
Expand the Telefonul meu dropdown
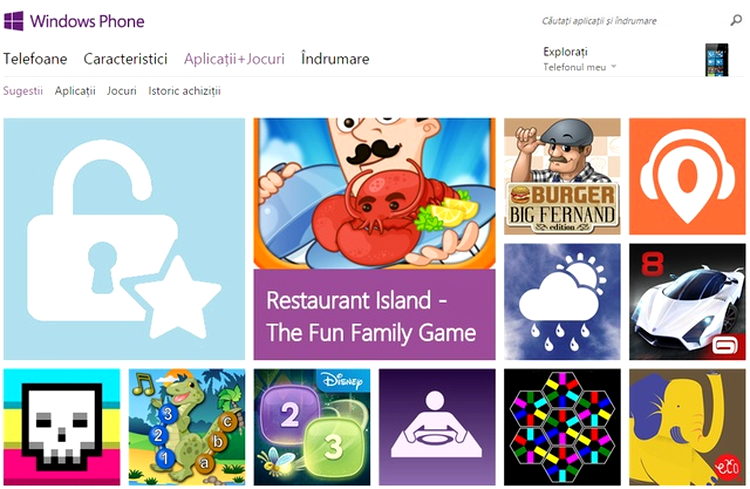coord(580,67)
